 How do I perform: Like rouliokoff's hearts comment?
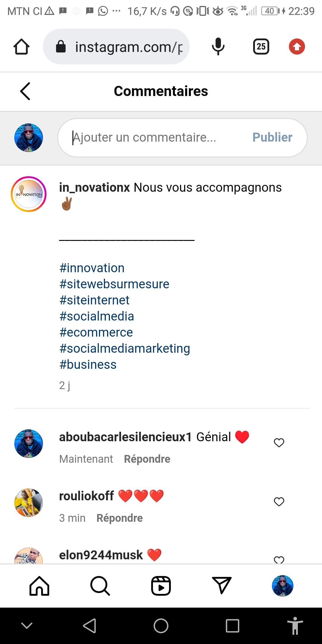(x=279, y=502)
